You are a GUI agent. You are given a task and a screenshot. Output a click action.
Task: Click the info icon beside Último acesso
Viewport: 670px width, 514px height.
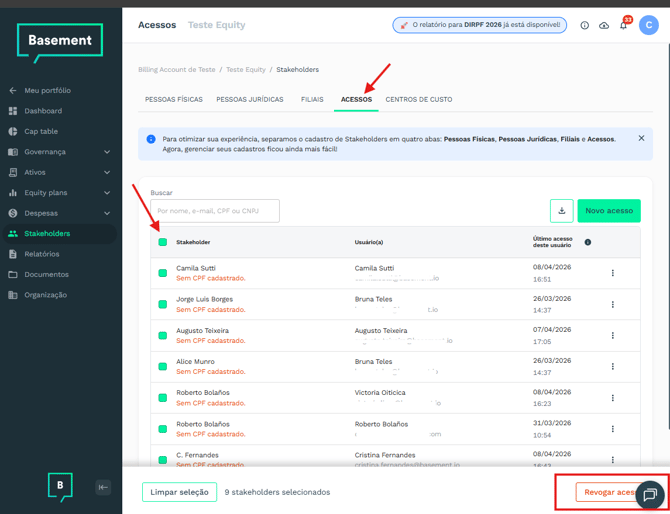(x=588, y=242)
